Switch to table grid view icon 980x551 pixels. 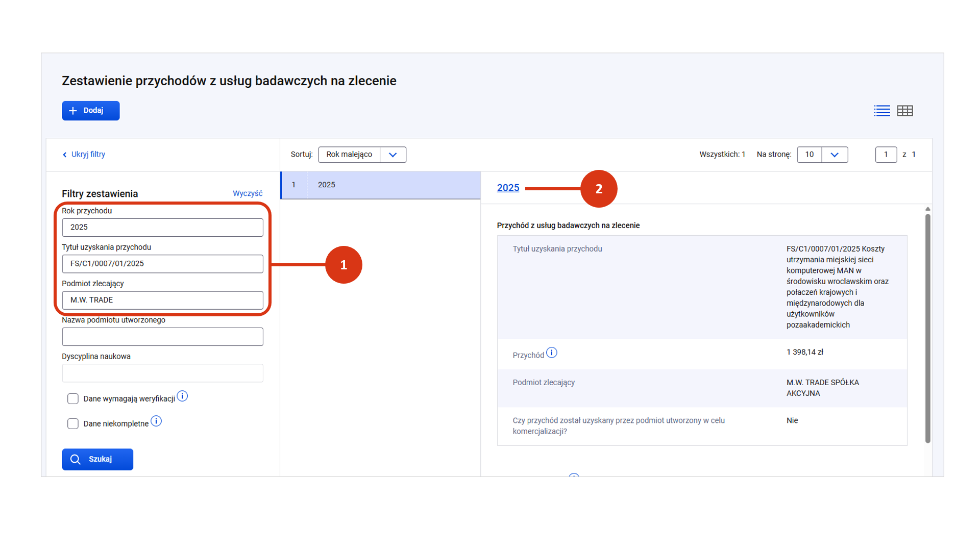point(905,111)
